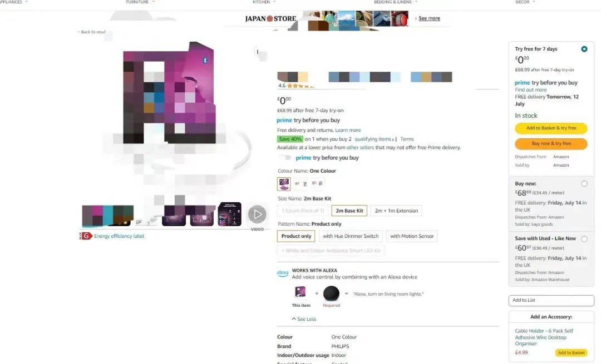Select the 'Try free for 7 days' radio button

(x=584, y=49)
